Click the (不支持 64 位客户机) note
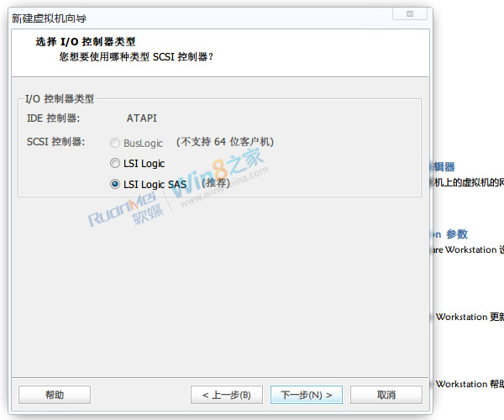 point(224,142)
